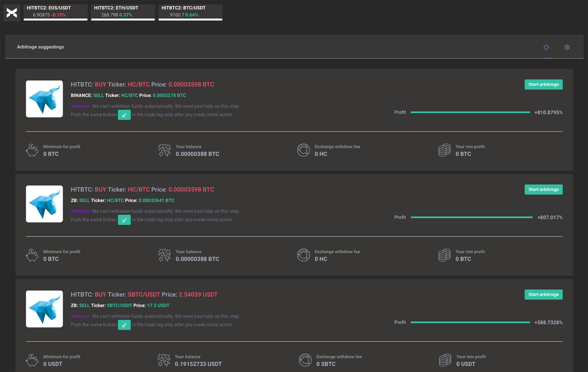Click piggy bank icon in ZB HC/BTC card
This screenshot has width=588, height=372.
coord(32,255)
